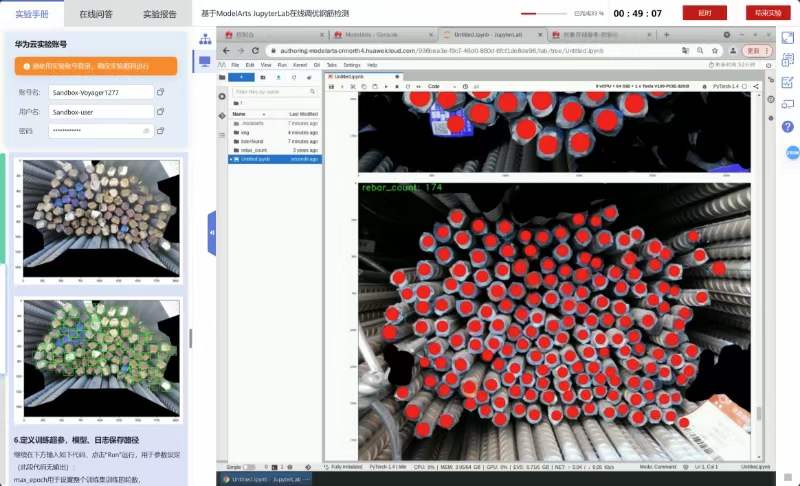Toggle the Simple mode switch in the status bar

click(x=249, y=467)
